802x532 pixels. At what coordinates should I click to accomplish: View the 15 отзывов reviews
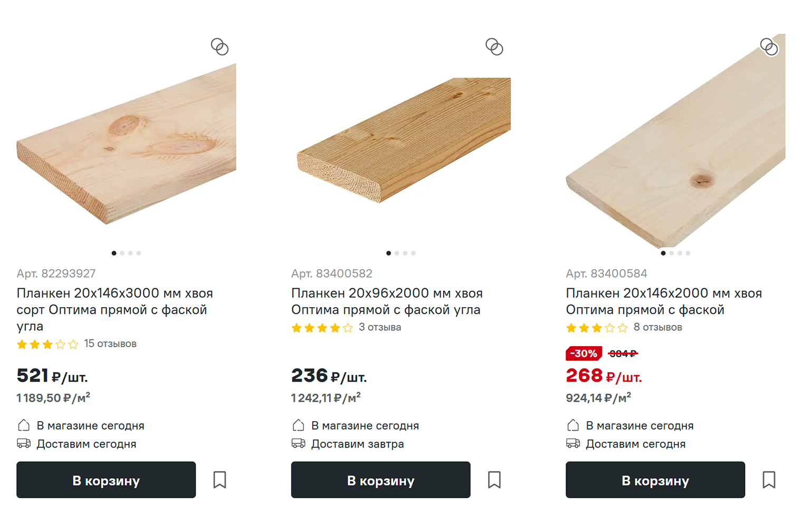pyautogui.click(x=110, y=344)
